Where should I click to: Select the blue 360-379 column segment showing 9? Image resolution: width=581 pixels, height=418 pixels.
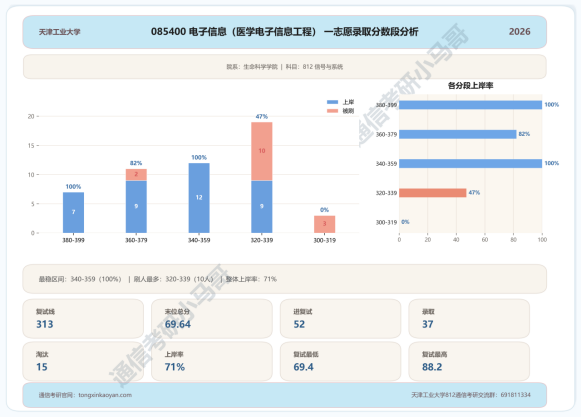(x=136, y=207)
